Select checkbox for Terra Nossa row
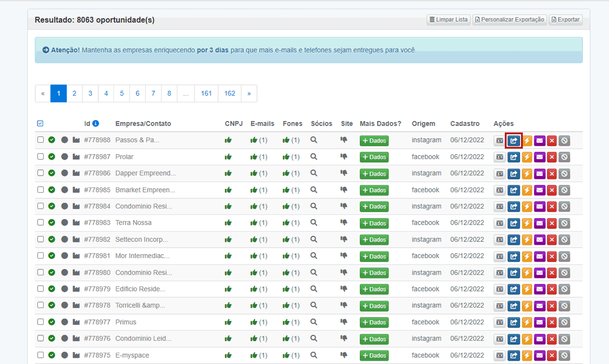This screenshot has width=609, height=364. tap(41, 223)
